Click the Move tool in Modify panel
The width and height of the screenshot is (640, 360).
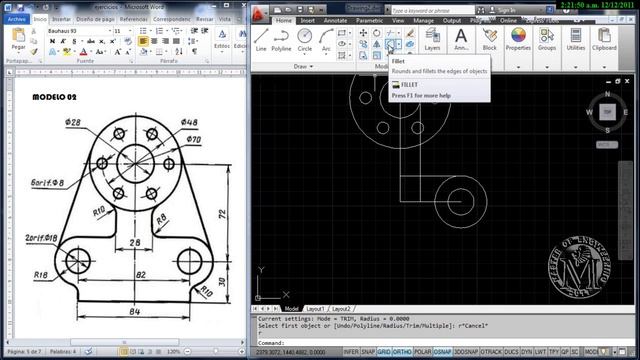point(363,33)
